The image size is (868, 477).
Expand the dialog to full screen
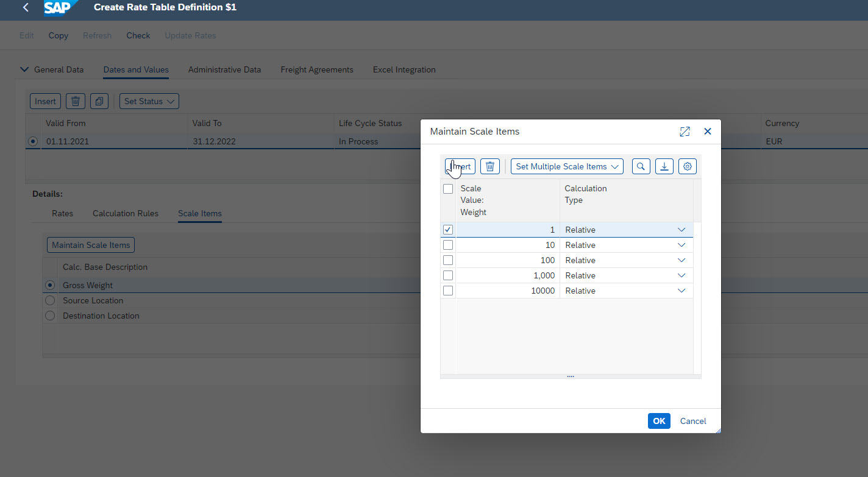pos(685,132)
